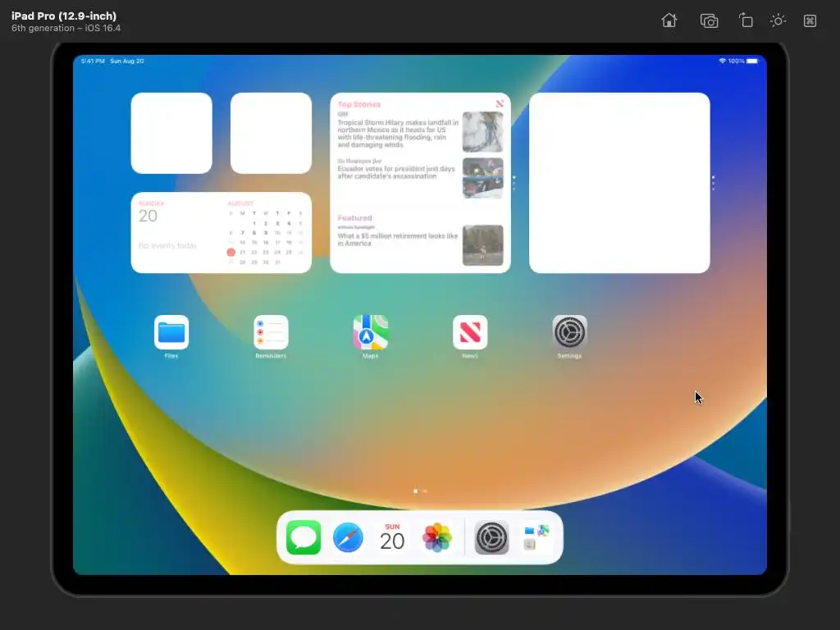Tap the large date 20 in calendar widget
The width and height of the screenshot is (840, 630).
click(x=148, y=216)
